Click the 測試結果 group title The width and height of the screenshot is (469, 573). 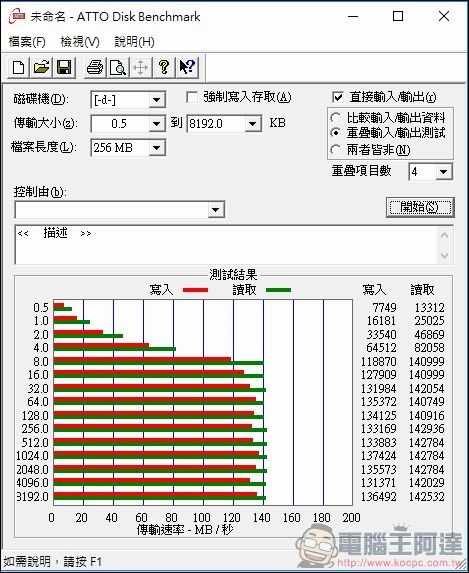pos(233,274)
